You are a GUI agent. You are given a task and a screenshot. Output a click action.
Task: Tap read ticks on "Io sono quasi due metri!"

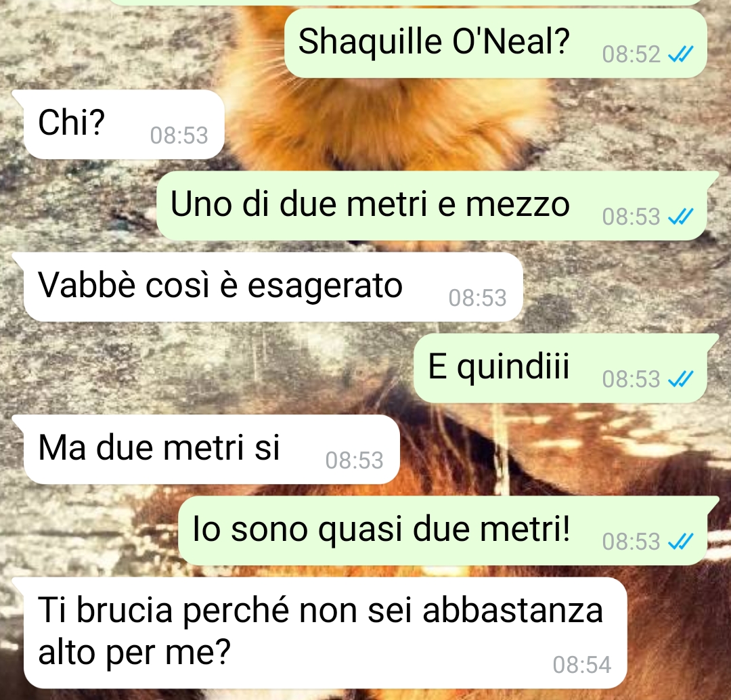coord(681,542)
